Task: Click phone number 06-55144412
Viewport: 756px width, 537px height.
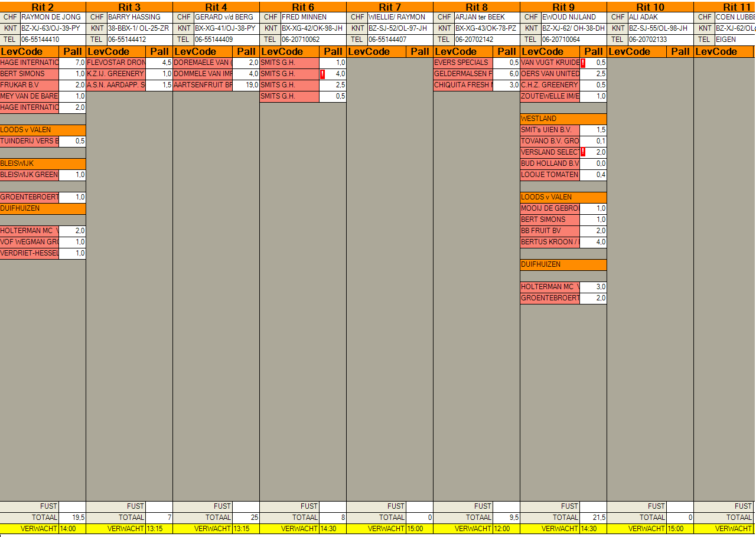Action: pyautogui.click(x=140, y=40)
